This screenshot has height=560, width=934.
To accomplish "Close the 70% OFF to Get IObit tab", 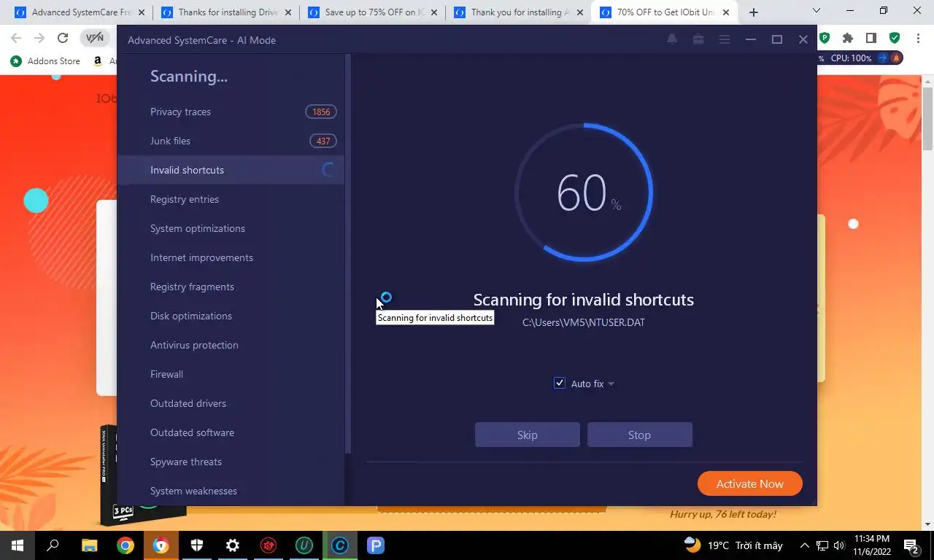I will [726, 12].
